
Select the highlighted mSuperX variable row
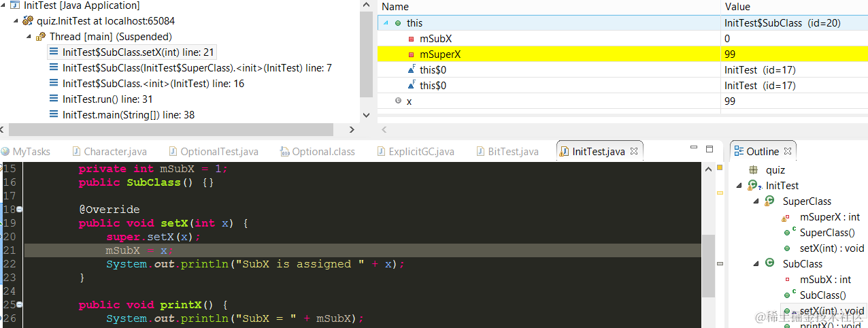tap(622, 54)
